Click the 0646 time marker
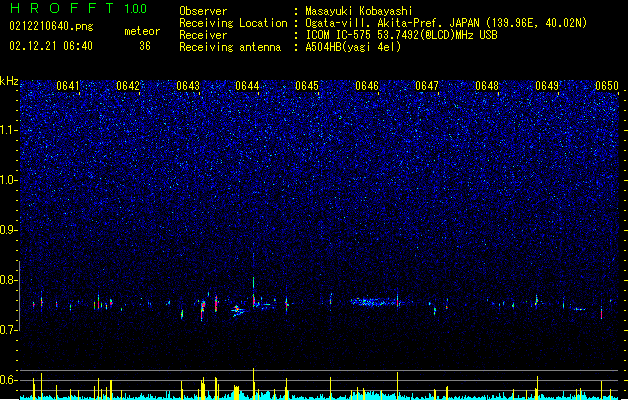This screenshot has height=400, width=629. point(367,86)
